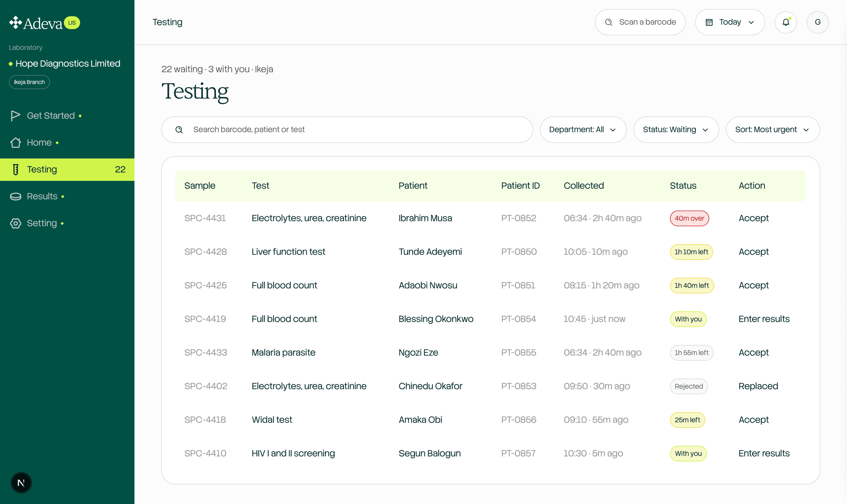Click the magnifier icon in Scan a barcode

(x=608, y=22)
